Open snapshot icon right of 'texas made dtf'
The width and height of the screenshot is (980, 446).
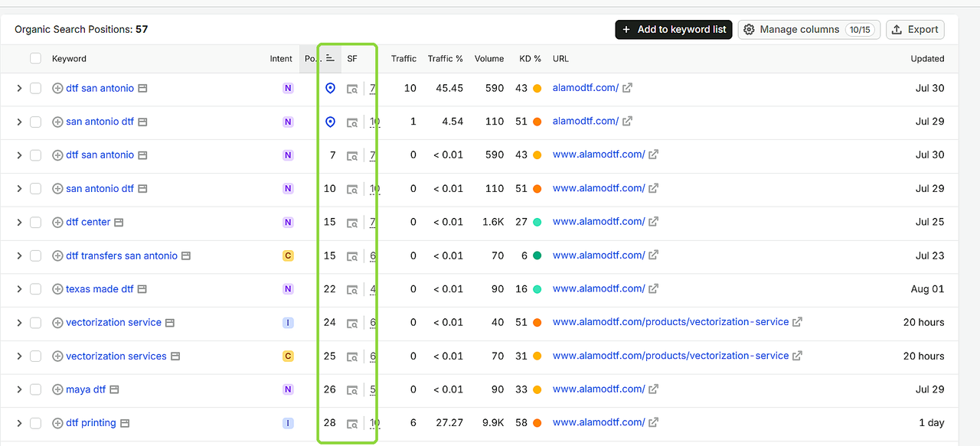pyautogui.click(x=142, y=289)
